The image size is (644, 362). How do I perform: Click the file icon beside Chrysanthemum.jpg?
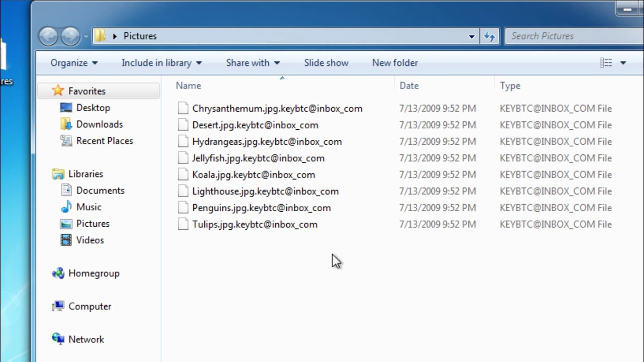click(x=183, y=108)
